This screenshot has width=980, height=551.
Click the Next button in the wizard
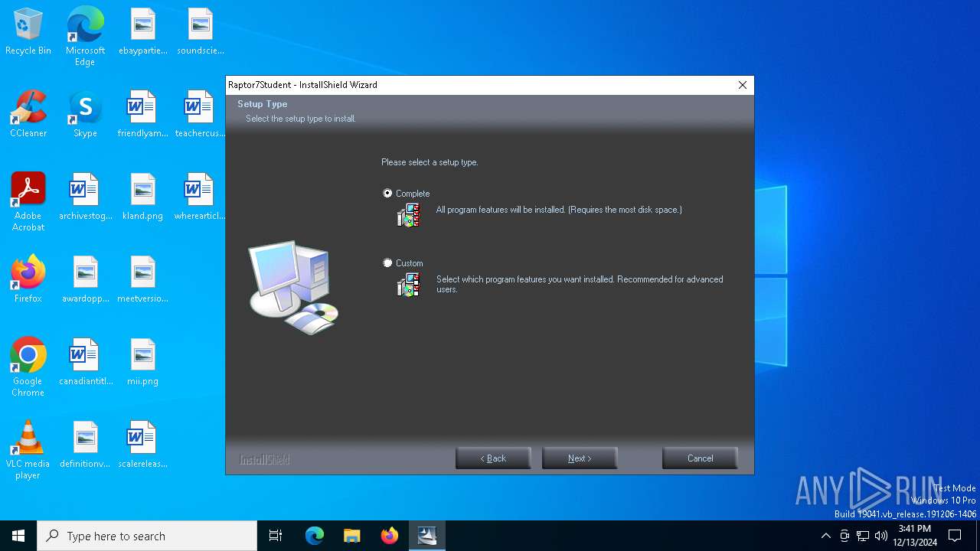[x=580, y=458]
